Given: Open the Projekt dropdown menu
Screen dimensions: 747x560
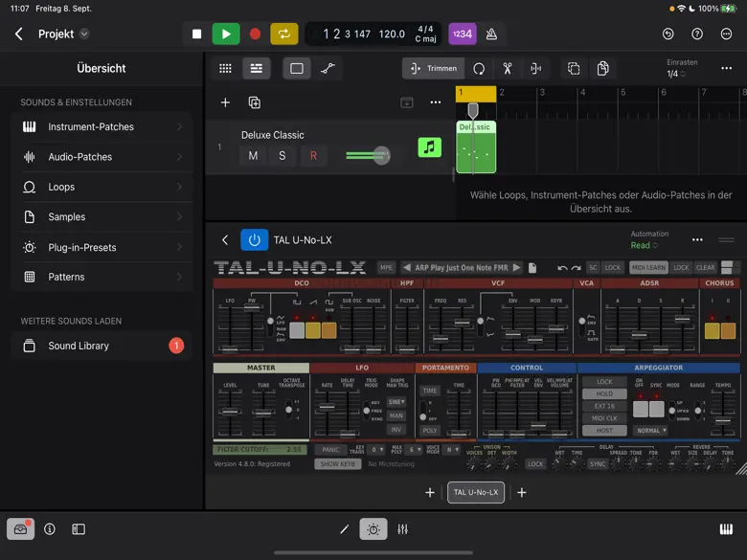Looking at the screenshot, I should [x=84, y=34].
